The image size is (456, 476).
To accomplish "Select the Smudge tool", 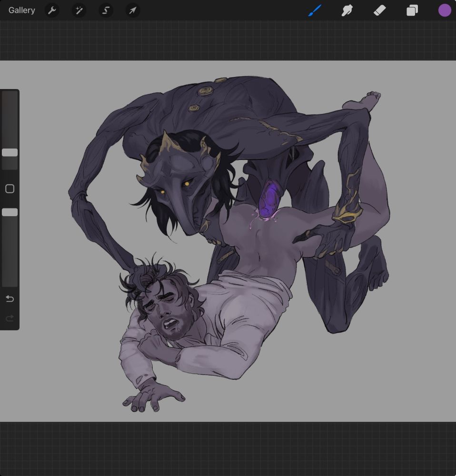I will click(x=347, y=10).
